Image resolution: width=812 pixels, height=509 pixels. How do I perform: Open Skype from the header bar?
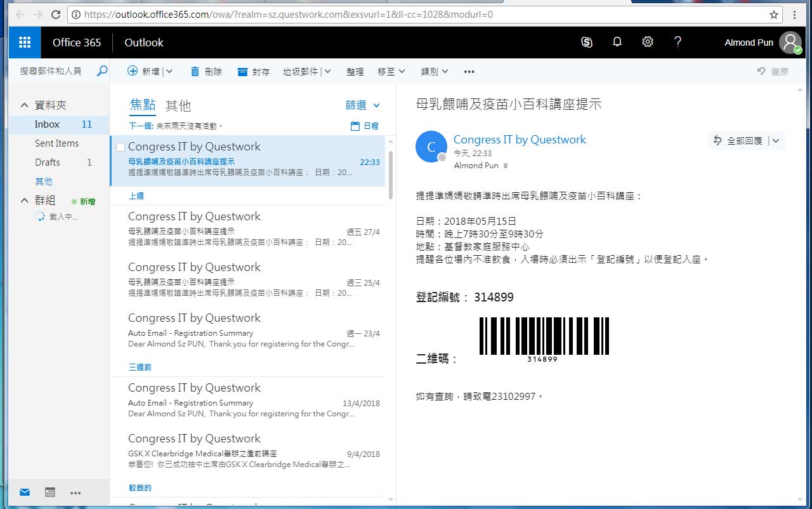tap(587, 43)
